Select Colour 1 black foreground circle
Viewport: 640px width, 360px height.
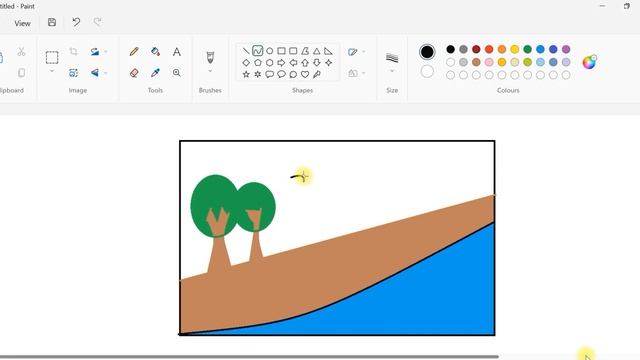[x=427, y=52]
